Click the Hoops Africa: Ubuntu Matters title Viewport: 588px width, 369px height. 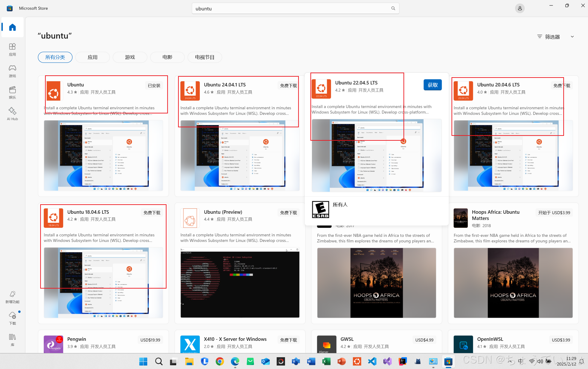(x=496, y=215)
